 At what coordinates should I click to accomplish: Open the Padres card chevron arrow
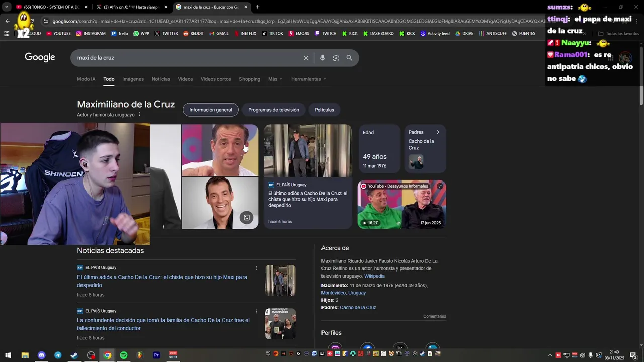tap(438, 132)
